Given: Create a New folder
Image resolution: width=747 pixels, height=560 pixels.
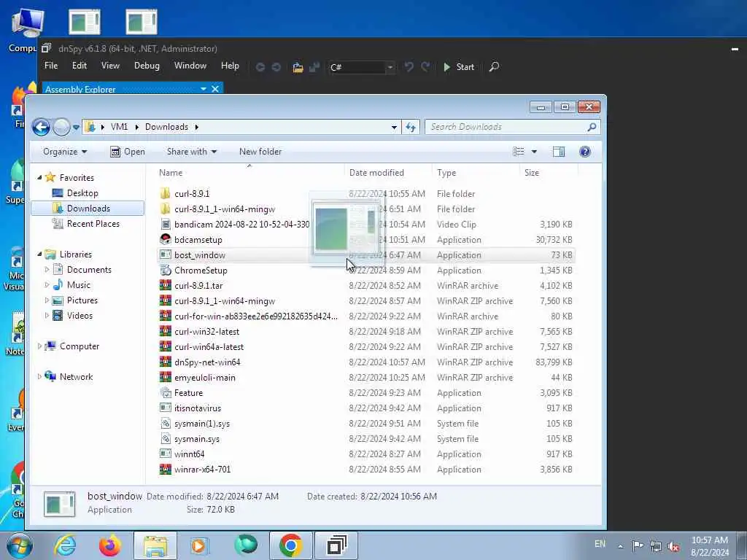Looking at the screenshot, I should pos(260,152).
